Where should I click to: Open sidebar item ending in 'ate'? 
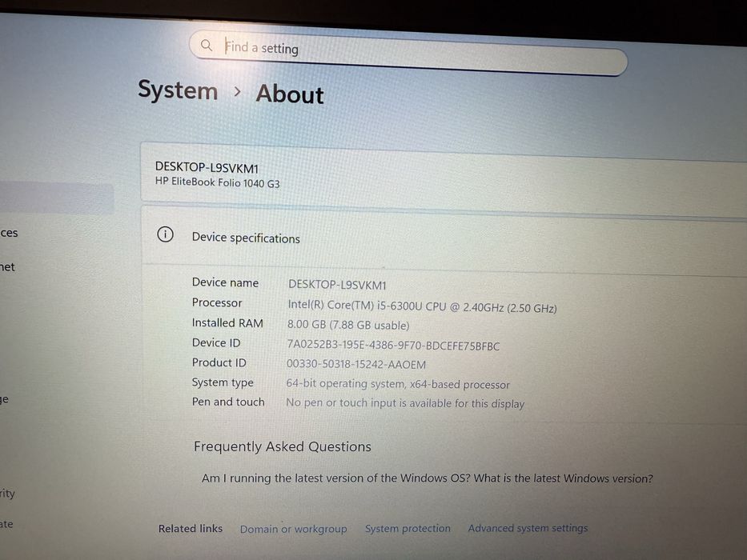click(x=6, y=524)
